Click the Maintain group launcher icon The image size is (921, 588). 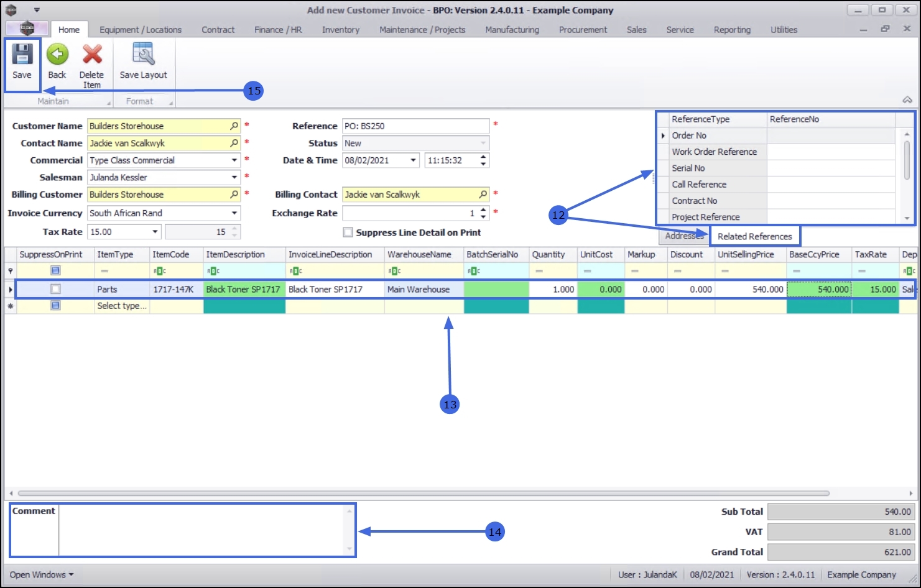click(x=109, y=103)
